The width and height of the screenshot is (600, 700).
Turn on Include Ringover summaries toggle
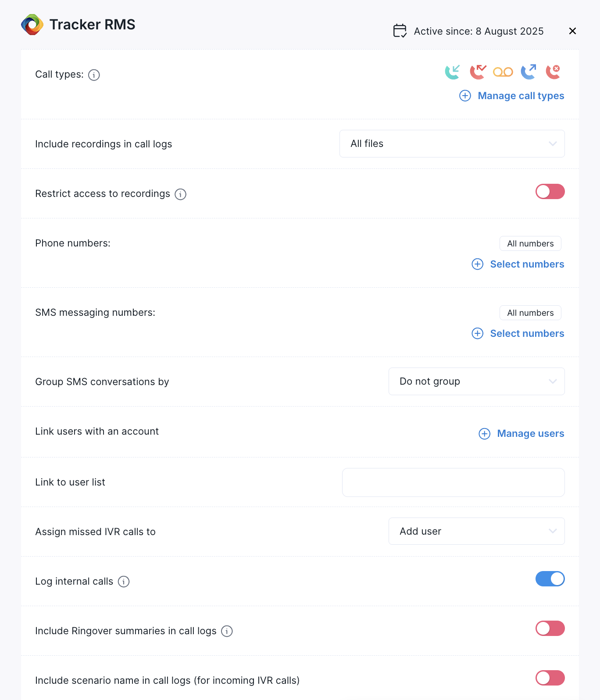(x=550, y=629)
